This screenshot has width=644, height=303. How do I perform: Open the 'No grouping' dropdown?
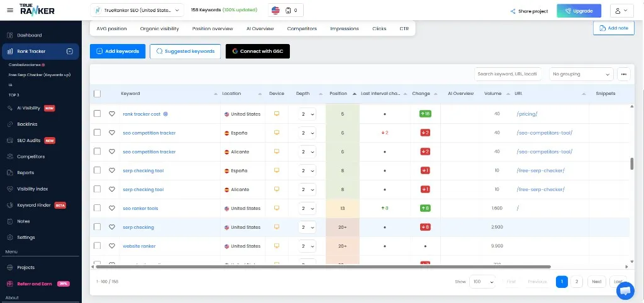point(580,74)
